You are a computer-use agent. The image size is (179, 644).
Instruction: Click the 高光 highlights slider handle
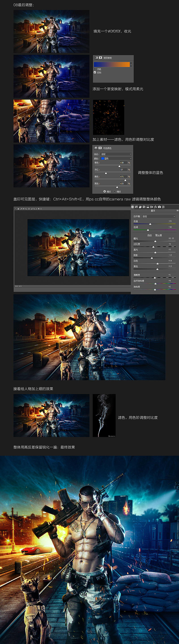click(x=155, y=253)
